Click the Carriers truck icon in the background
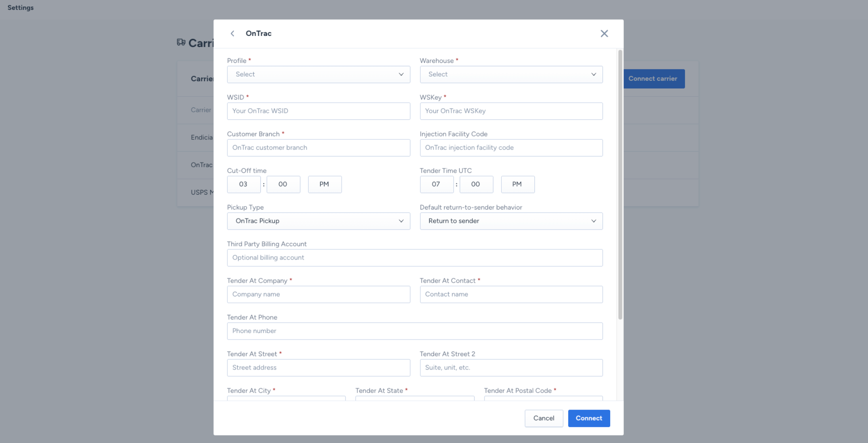 click(x=181, y=42)
